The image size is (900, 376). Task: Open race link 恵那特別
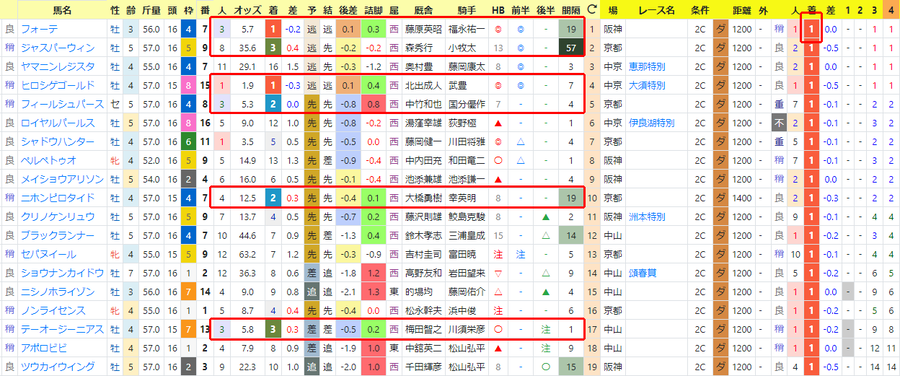point(647,67)
